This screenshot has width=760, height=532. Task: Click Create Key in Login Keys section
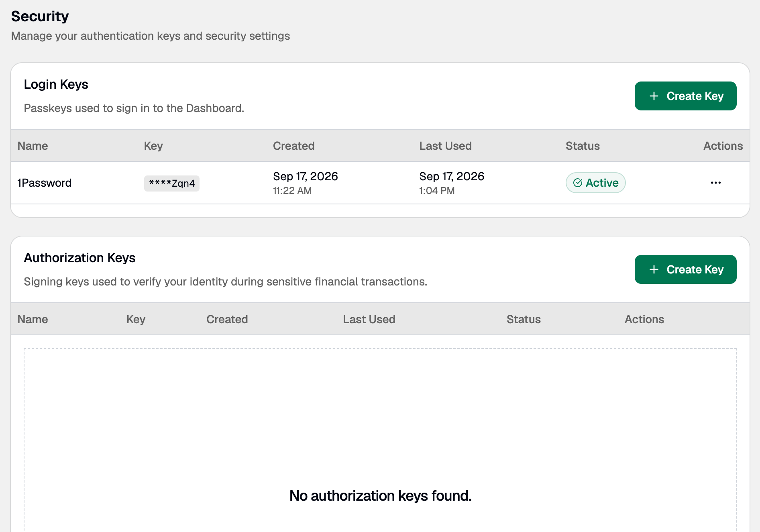[685, 96]
